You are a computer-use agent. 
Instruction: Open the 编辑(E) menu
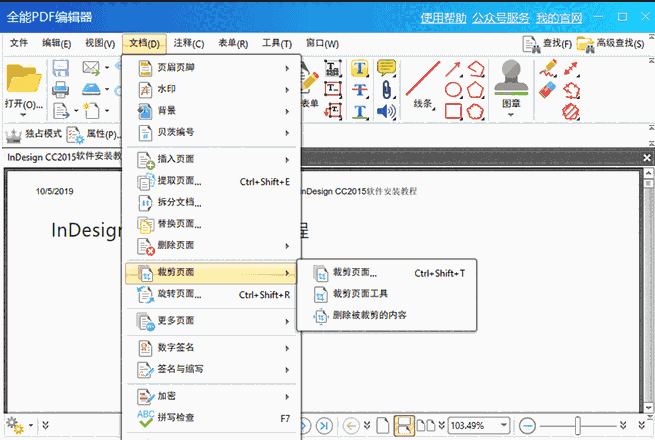pyautogui.click(x=56, y=43)
